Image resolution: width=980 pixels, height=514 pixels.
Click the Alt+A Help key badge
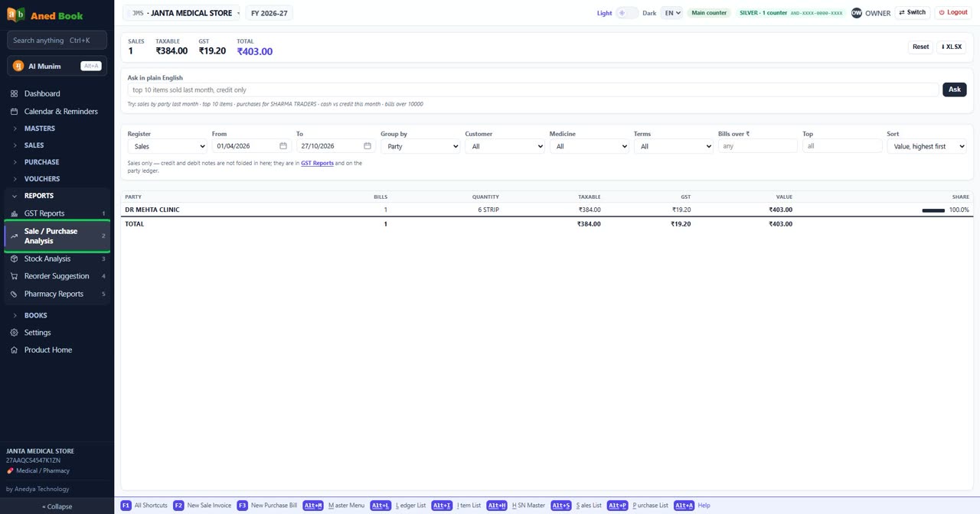(684, 506)
